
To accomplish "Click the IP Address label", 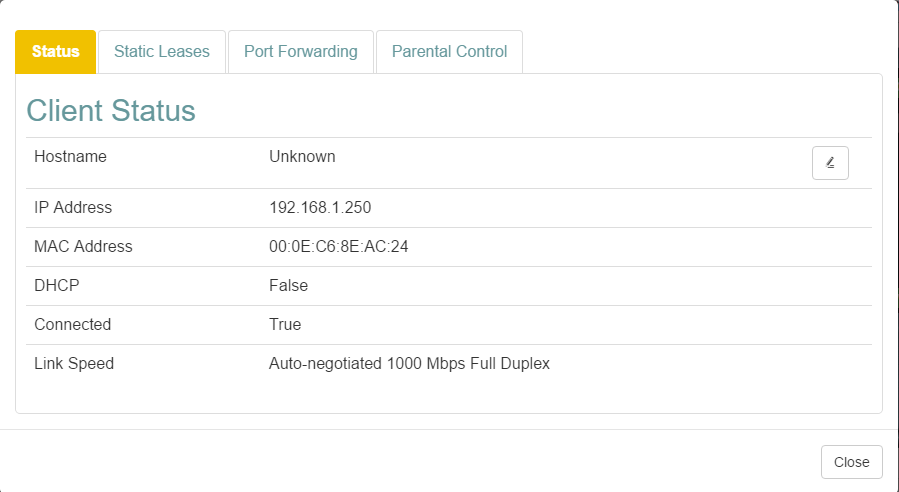I will point(73,208).
